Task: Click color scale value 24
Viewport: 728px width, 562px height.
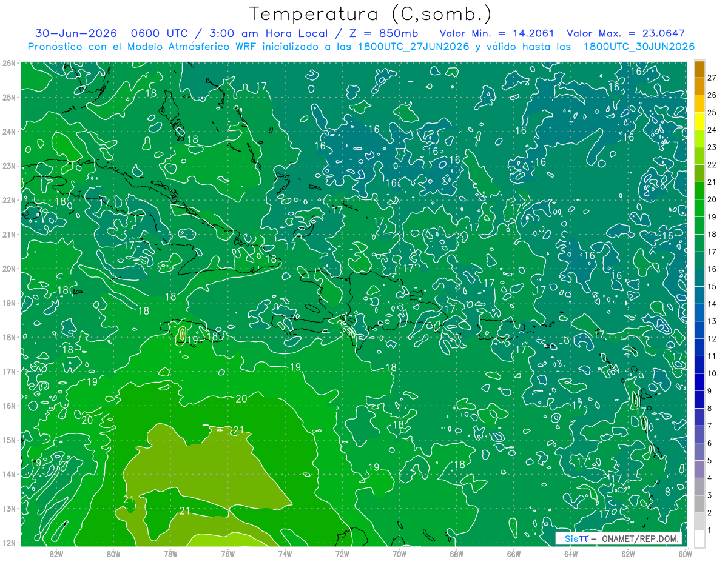Action: click(712, 130)
